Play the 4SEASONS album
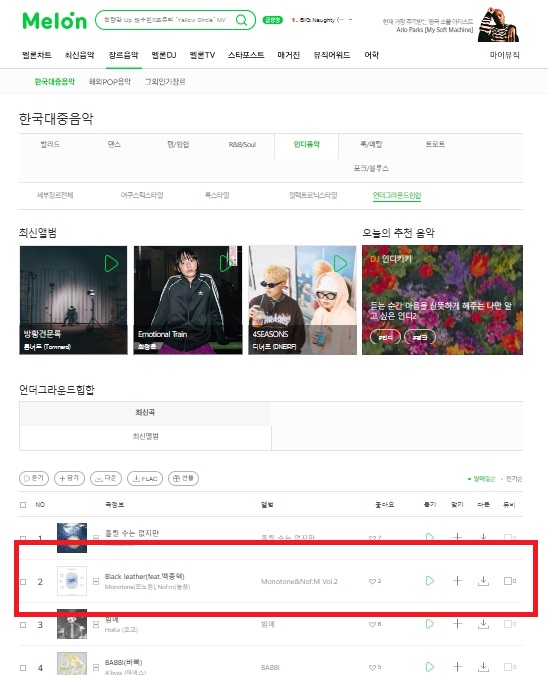The height and width of the screenshot is (675, 548). tap(340, 263)
